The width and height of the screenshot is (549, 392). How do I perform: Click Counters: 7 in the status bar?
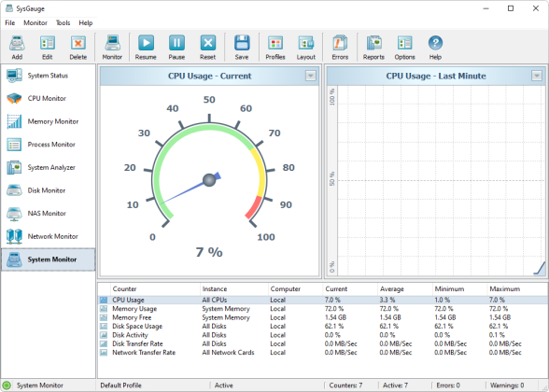[345, 385]
